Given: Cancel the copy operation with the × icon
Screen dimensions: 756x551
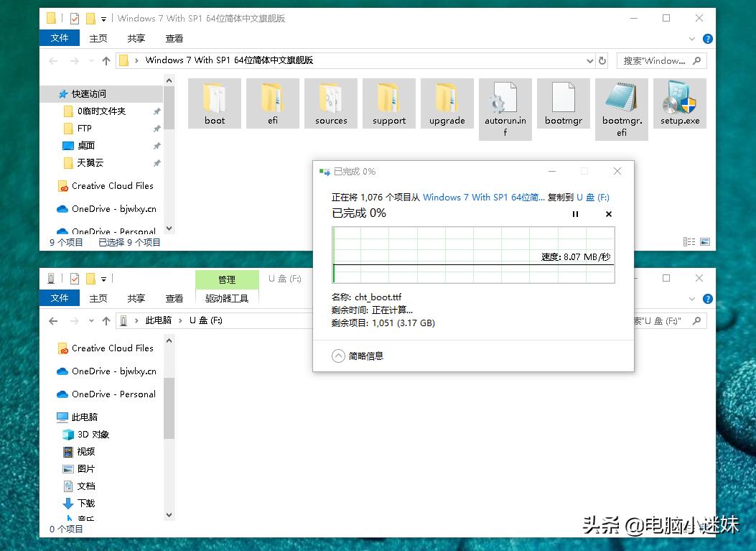Looking at the screenshot, I should [x=607, y=213].
